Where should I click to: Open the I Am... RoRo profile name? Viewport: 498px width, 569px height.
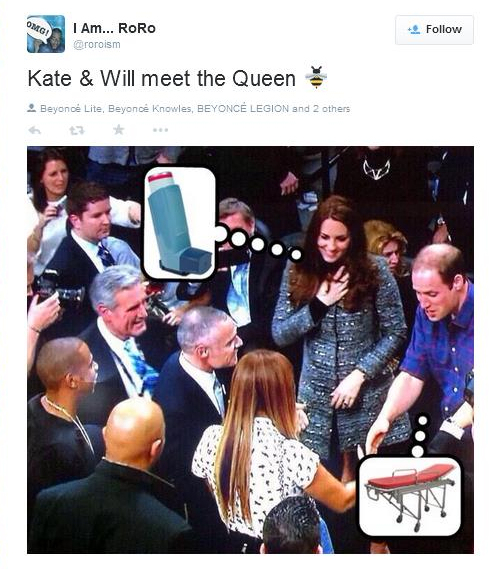(114, 28)
